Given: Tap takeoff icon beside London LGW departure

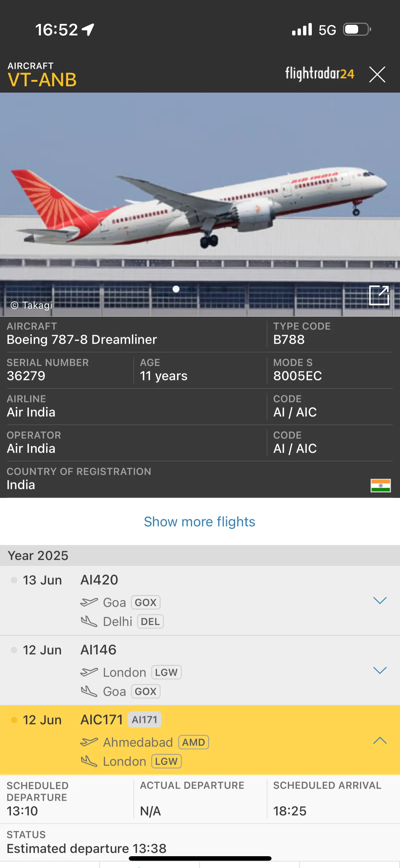Looking at the screenshot, I should pos(89,672).
